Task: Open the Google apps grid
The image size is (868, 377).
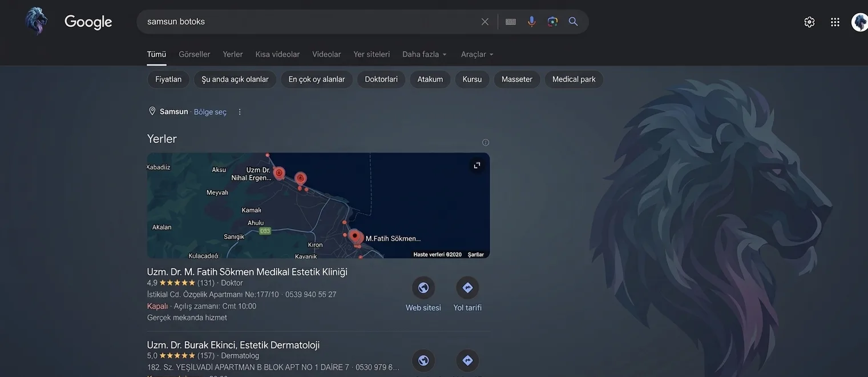Action: [x=835, y=22]
